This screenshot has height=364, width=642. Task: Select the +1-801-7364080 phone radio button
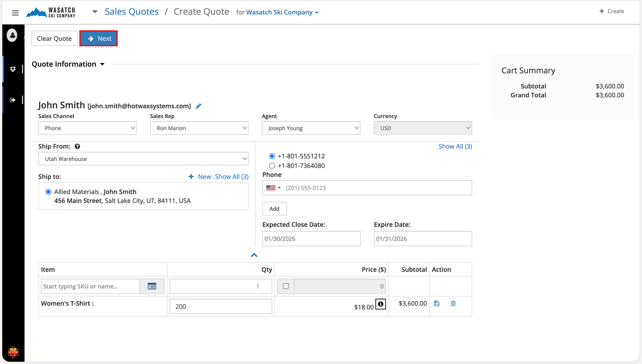(272, 166)
